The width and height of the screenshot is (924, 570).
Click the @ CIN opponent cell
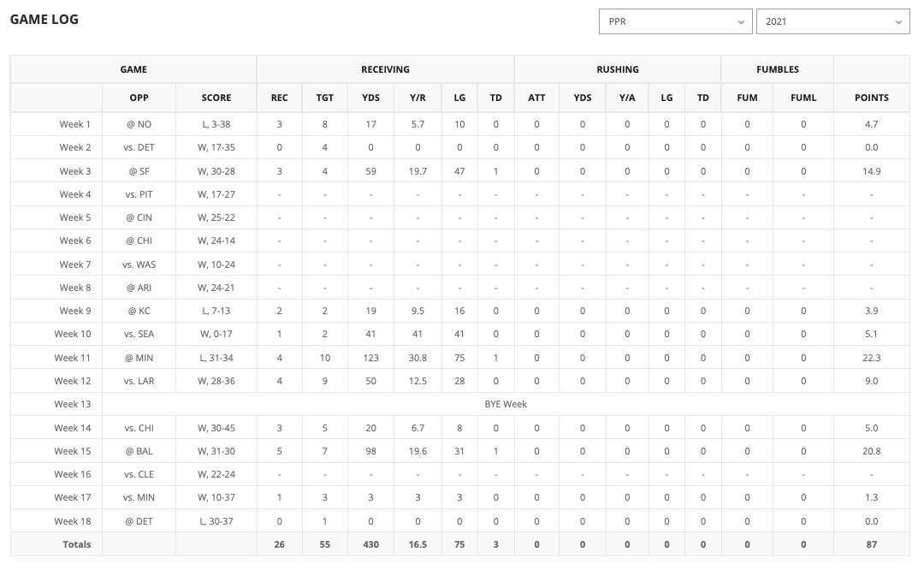tap(139, 217)
